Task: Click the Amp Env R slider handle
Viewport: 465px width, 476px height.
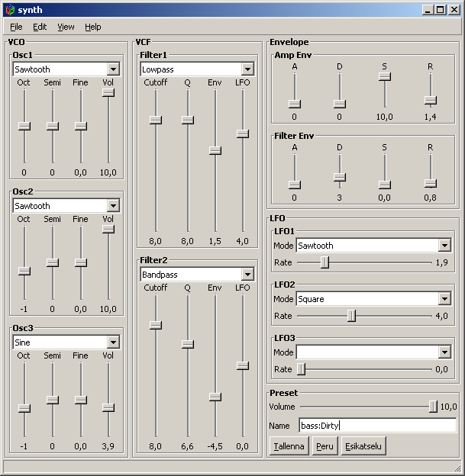Action: 431,101
